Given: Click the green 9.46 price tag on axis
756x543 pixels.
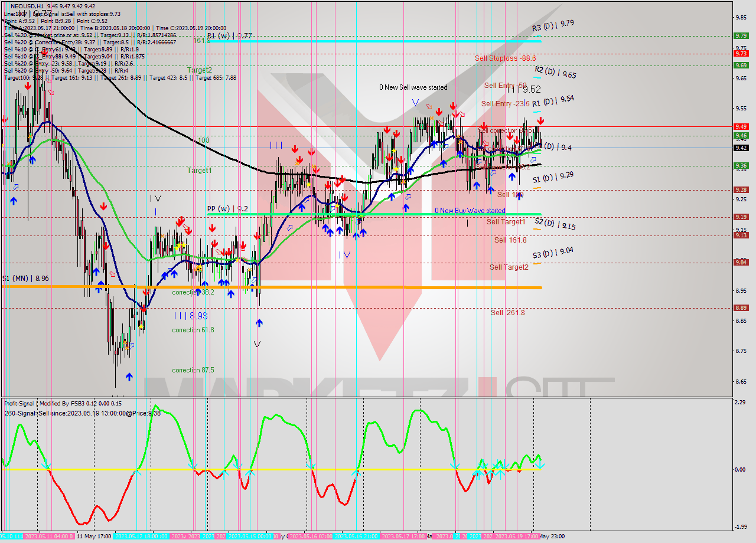Looking at the screenshot, I should tap(741, 135).
